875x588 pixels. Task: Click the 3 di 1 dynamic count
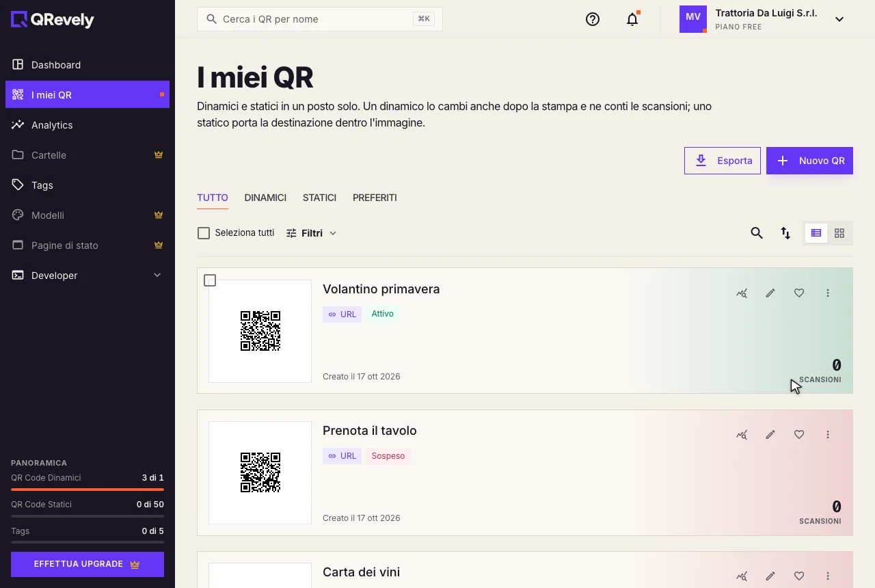[153, 478]
